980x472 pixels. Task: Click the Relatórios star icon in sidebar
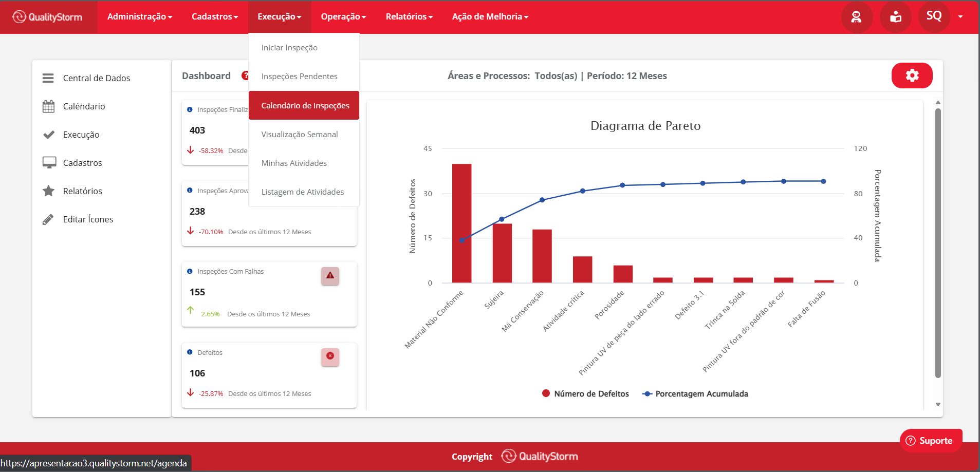point(48,191)
